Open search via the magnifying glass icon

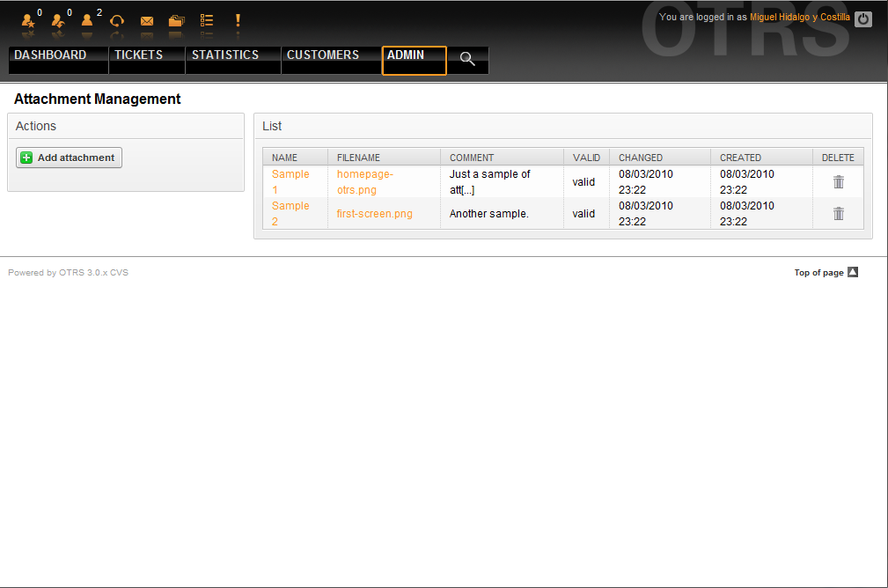coord(467,59)
